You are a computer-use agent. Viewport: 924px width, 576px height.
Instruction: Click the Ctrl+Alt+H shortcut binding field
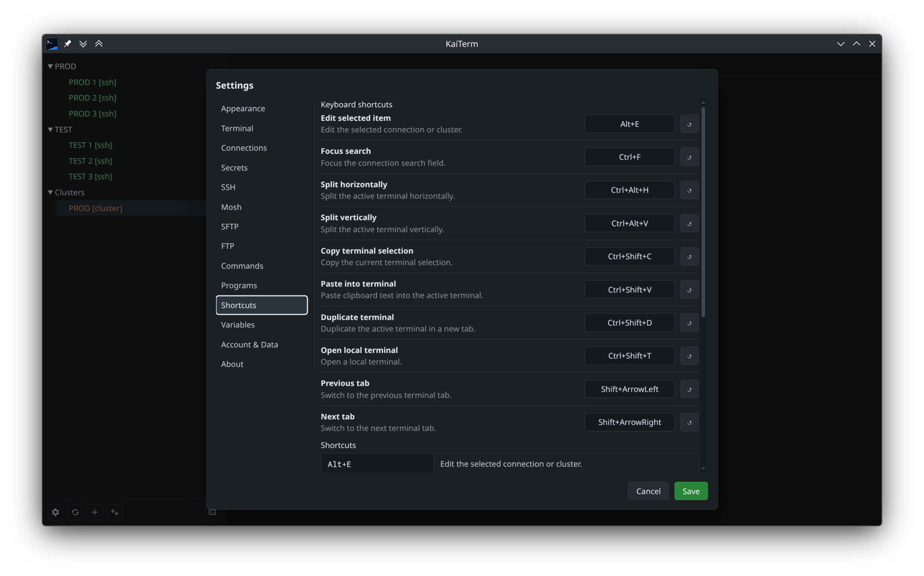(629, 190)
